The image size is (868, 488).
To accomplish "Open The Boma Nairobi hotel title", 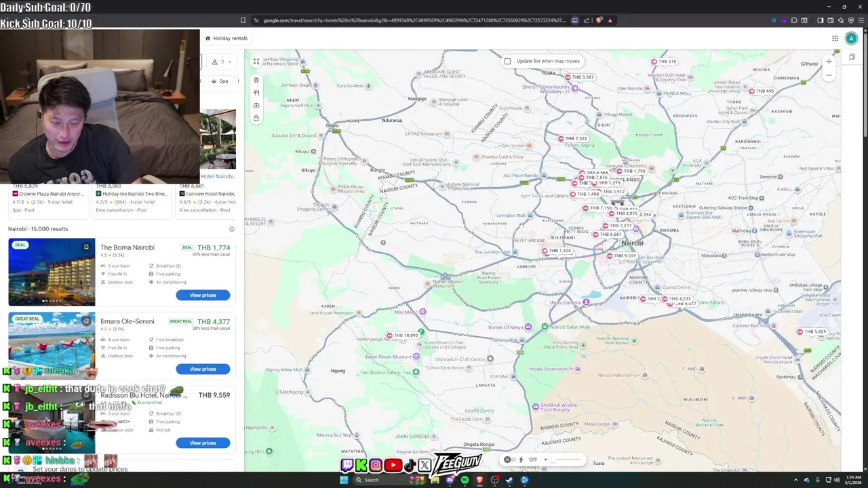I will point(127,247).
